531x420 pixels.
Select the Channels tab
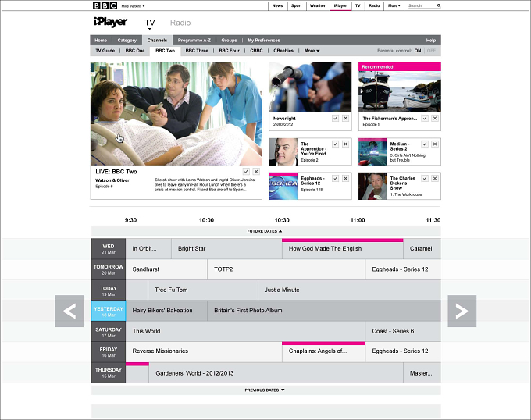[x=157, y=41]
